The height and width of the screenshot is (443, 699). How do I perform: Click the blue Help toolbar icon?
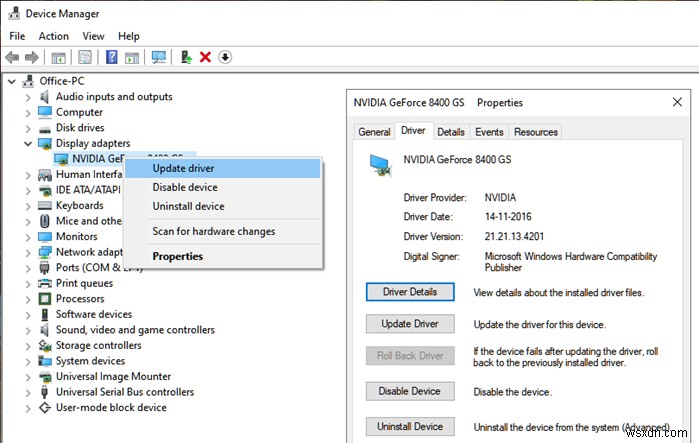[112, 57]
